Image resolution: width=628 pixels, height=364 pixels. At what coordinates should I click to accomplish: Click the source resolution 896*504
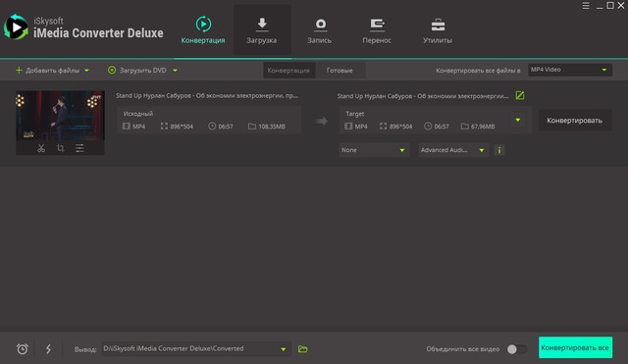click(x=182, y=127)
